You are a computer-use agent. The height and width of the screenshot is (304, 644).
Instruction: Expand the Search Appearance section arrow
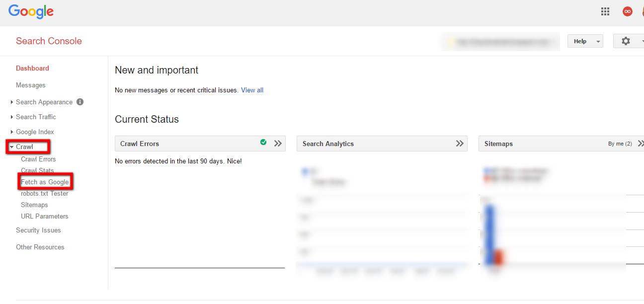pos(12,102)
